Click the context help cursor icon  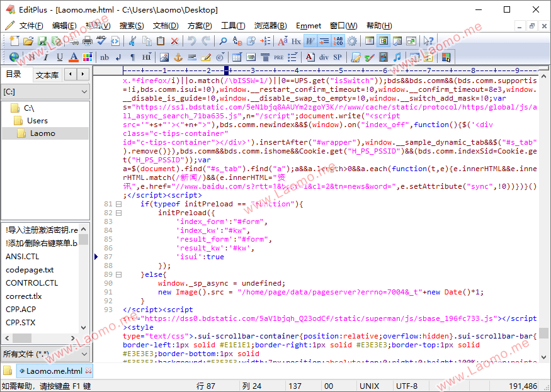(x=428, y=41)
